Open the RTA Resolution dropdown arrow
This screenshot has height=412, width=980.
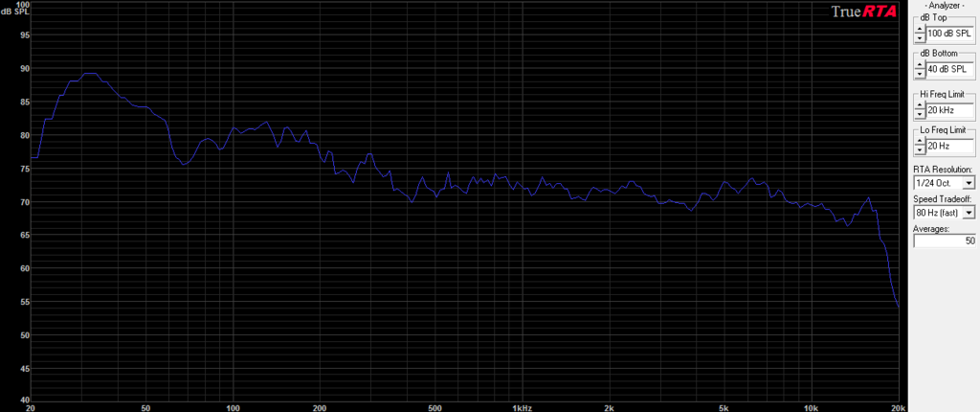pyautogui.click(x=969, y=183)
